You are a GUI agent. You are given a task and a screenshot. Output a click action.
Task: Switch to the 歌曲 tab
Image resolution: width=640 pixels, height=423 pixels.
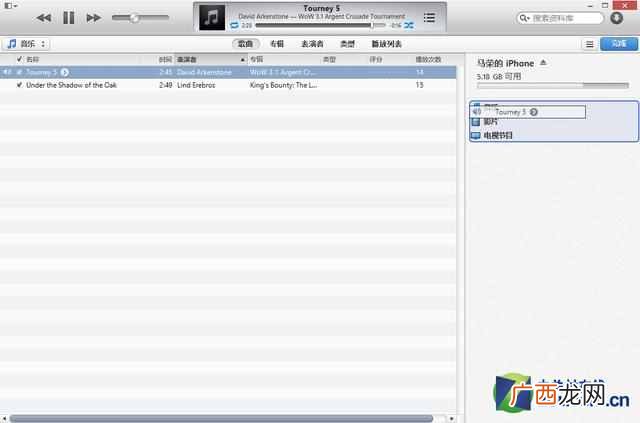(x=245, y=44)
